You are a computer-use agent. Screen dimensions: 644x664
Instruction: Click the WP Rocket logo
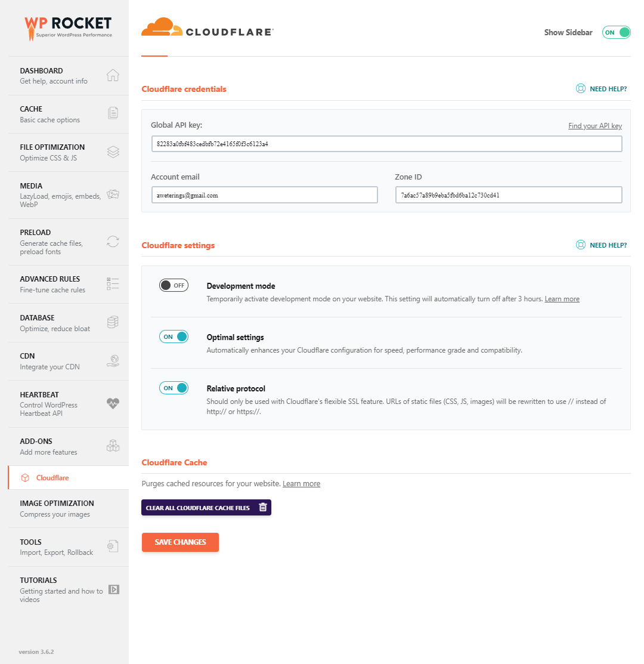[x=68, y=28]
